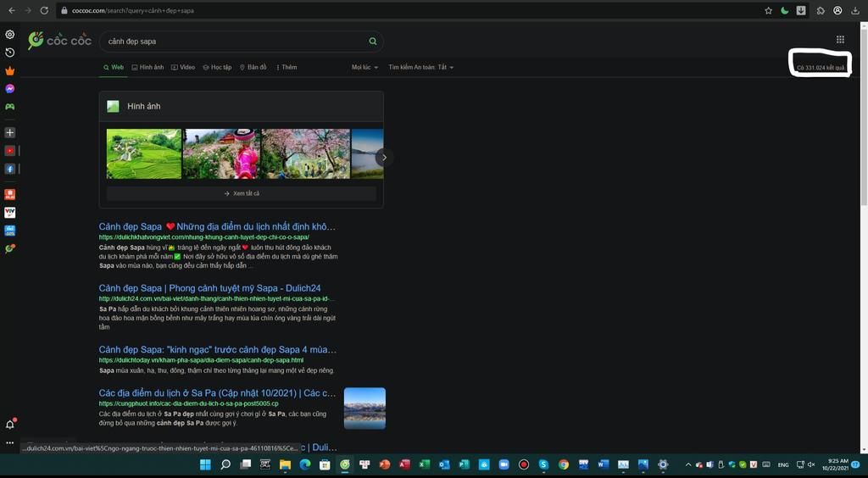Open the VTV sidebar shortcut
The height and width of the screenshot is (478, 868).
coord(10,213)
